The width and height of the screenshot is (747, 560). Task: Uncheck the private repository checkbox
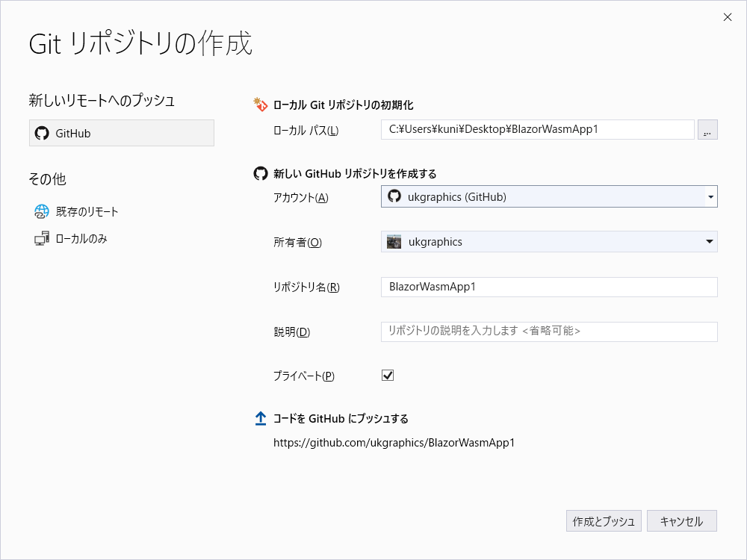coord(388,376)
